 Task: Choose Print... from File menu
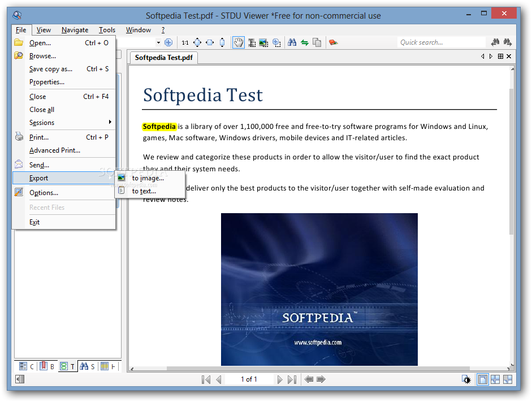click(x=64, y=137)
